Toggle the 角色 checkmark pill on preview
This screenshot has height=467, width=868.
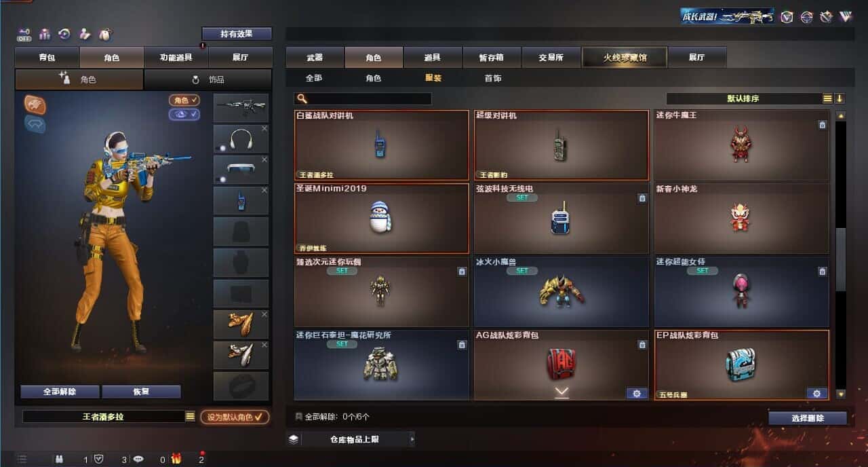(184, 100)
